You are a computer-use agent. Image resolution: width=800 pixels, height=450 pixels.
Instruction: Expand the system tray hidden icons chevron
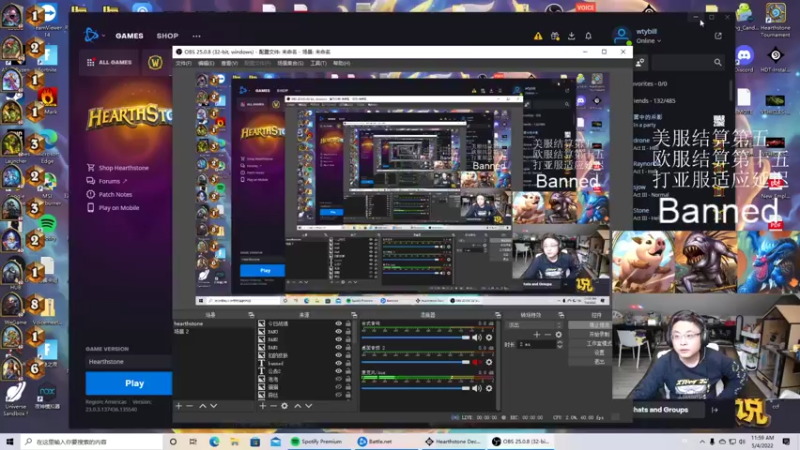702,441
